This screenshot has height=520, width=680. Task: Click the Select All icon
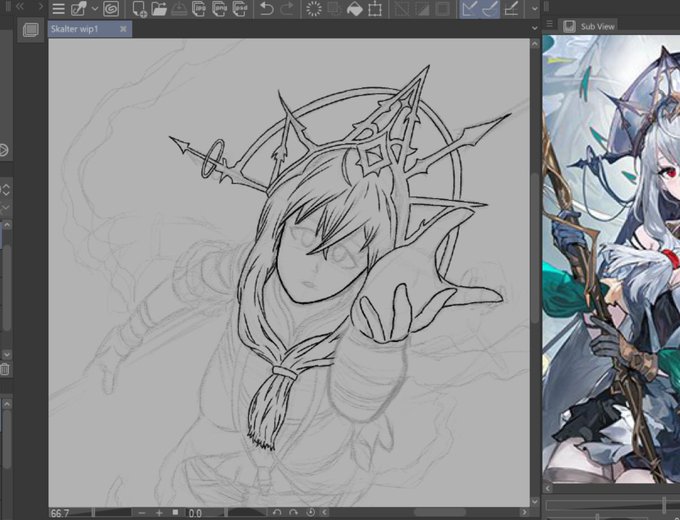[402, 9]
